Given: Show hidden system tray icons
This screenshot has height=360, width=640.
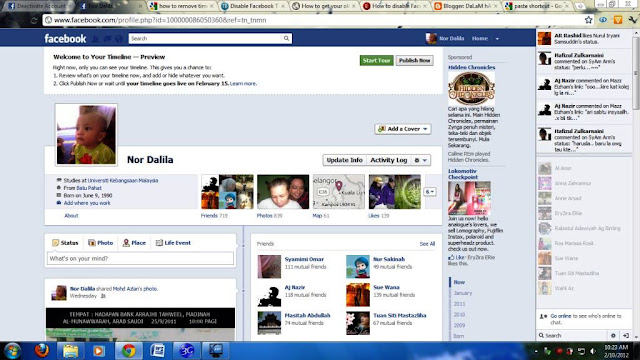Looking at the screenshot, I should [x=536, y=351].
